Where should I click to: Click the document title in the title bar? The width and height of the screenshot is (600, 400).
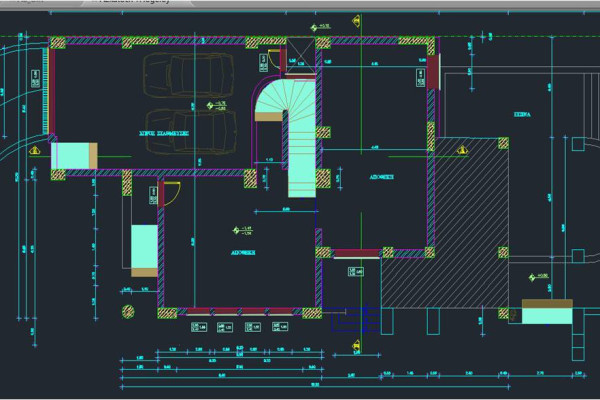click(135, 3)
